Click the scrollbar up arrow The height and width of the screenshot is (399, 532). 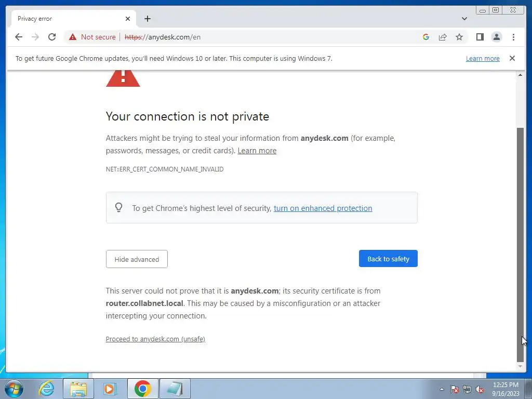coord(520,75)
